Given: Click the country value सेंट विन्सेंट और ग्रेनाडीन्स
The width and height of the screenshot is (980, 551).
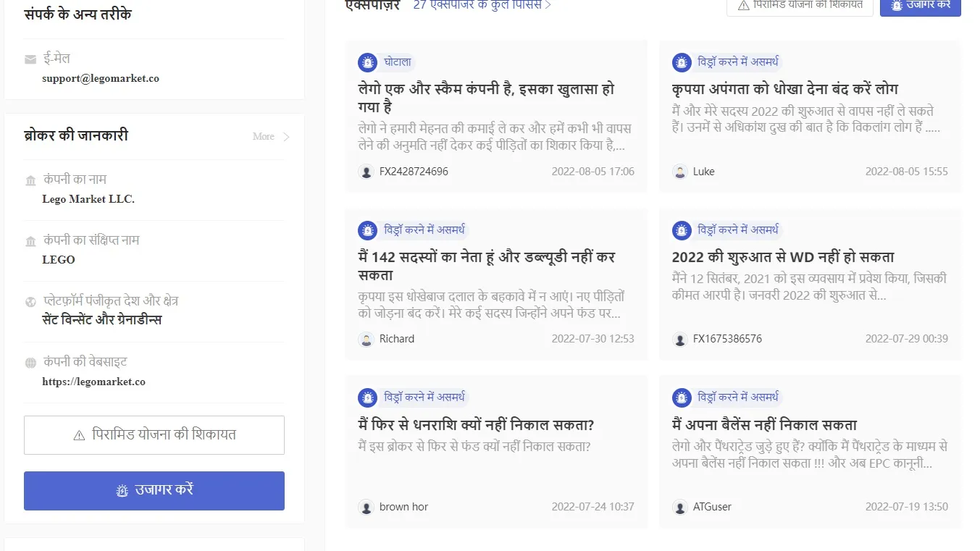Looking at the screenshot, I should pyautogui.click(x=102, y=320).
